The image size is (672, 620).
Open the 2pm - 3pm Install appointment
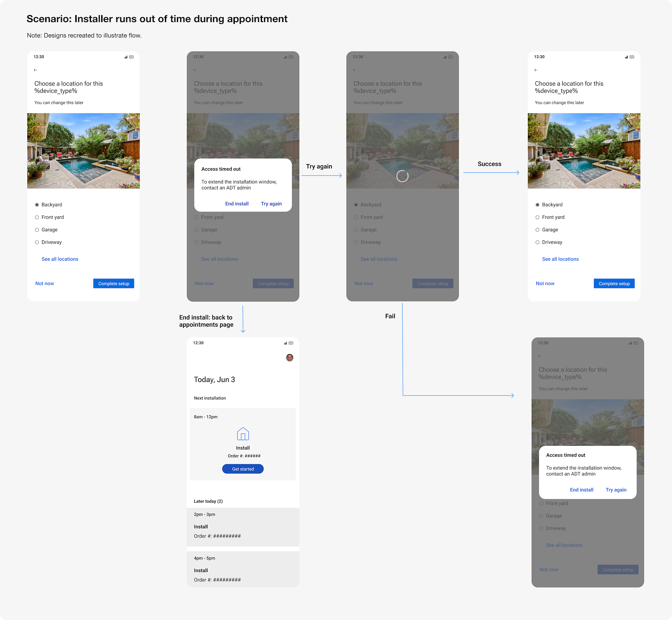pos(243,527)
